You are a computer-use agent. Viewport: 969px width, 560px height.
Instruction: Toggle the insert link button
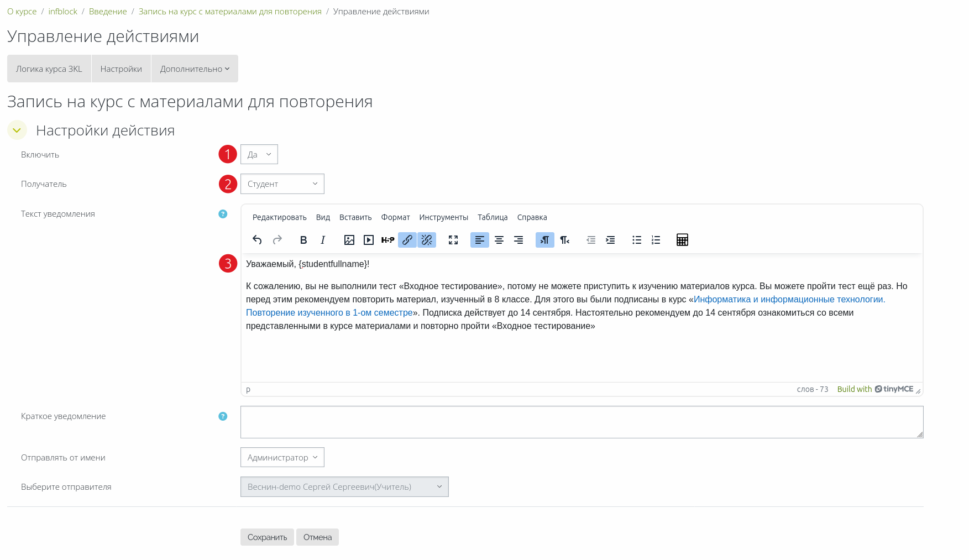pyautogui.click(x=407, y=240)
